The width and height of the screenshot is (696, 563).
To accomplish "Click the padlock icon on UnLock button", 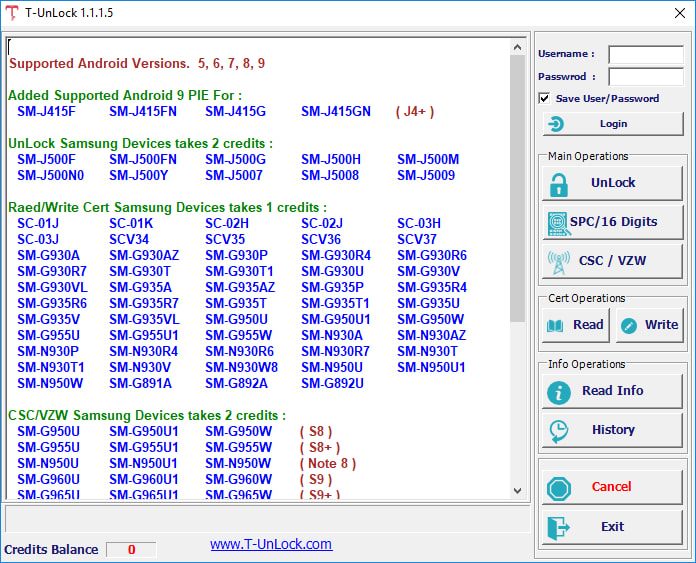I will 559,184.
